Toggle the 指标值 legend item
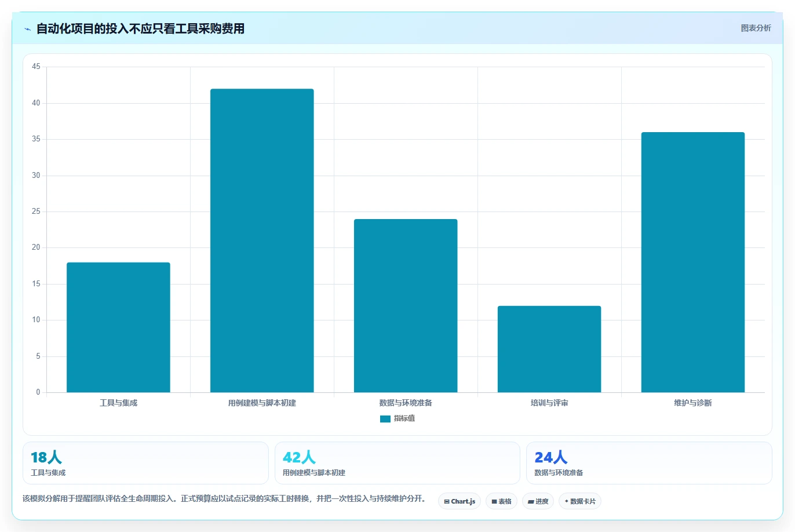The image size is (795, 532). click(397, 418)
